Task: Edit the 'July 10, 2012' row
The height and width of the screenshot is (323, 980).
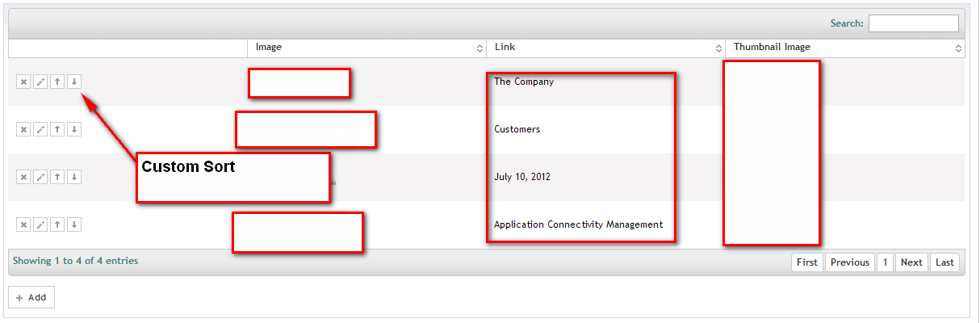Action: [x=40, y=177]
